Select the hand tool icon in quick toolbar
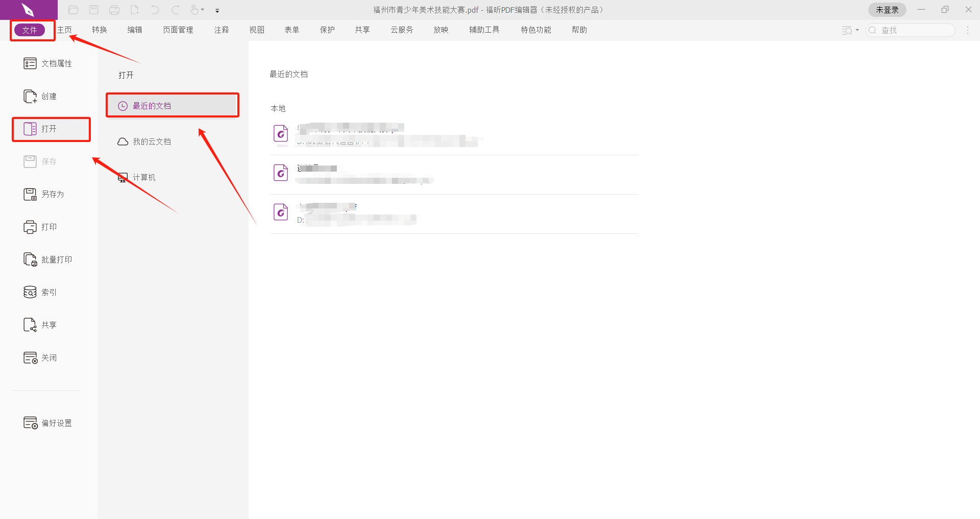This screenshot has height=519, width=980. tap(194, 10)
